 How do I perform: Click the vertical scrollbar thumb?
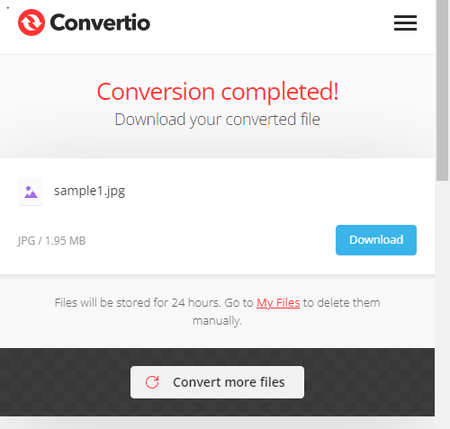coord(443,90)
